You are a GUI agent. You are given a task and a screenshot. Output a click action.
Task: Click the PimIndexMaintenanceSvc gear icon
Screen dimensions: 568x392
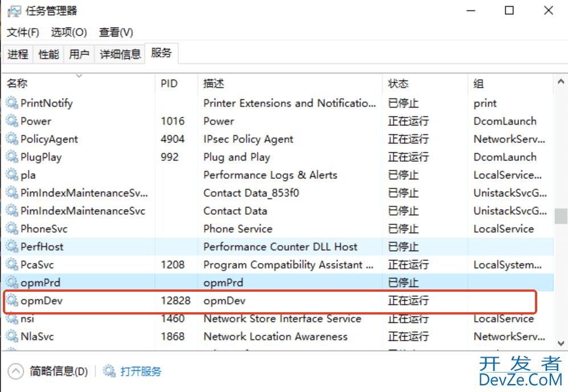pyautogui.click(x=12, y=210)
